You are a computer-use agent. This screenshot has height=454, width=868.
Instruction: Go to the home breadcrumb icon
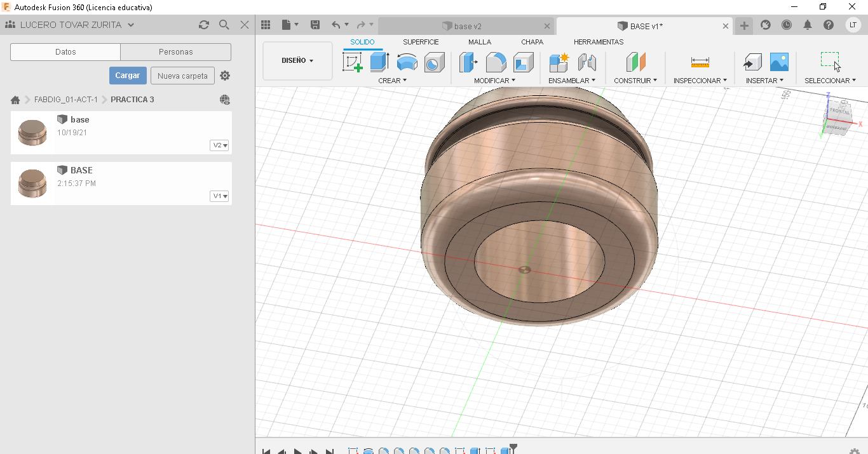(15, 100)
